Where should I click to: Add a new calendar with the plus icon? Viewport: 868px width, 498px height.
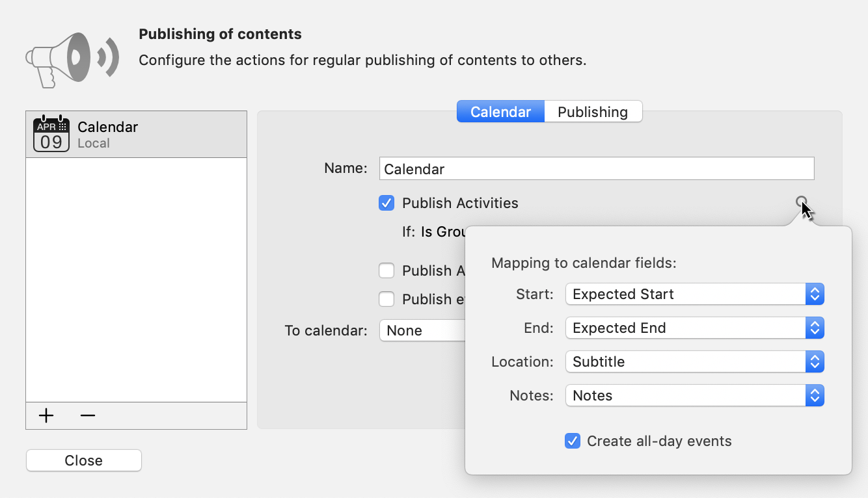(46, 415)
